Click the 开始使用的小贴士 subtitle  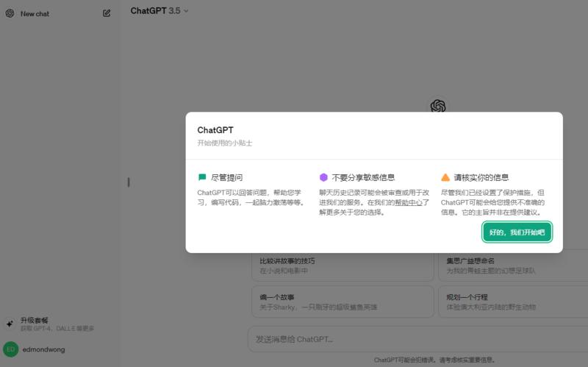click(x=225, y=143)
